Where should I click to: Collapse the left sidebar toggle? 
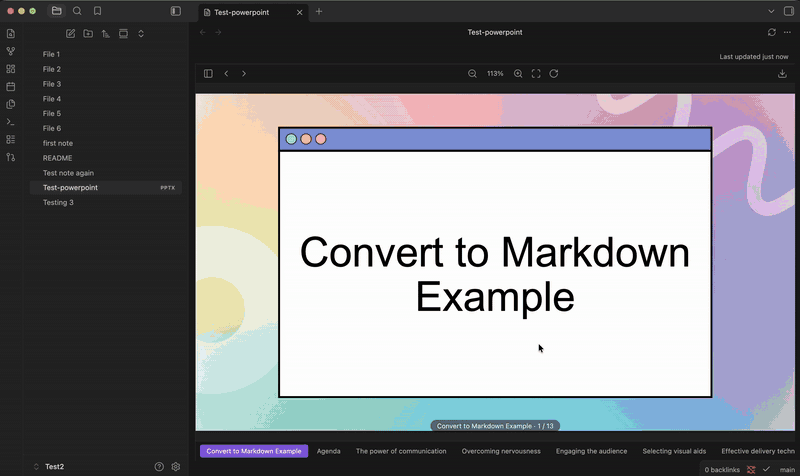tap(176, 11)
